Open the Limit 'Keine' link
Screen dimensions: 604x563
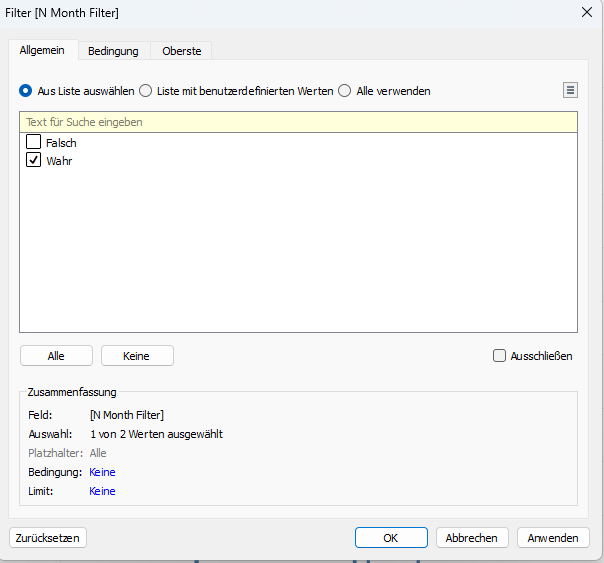click(102, 491)
